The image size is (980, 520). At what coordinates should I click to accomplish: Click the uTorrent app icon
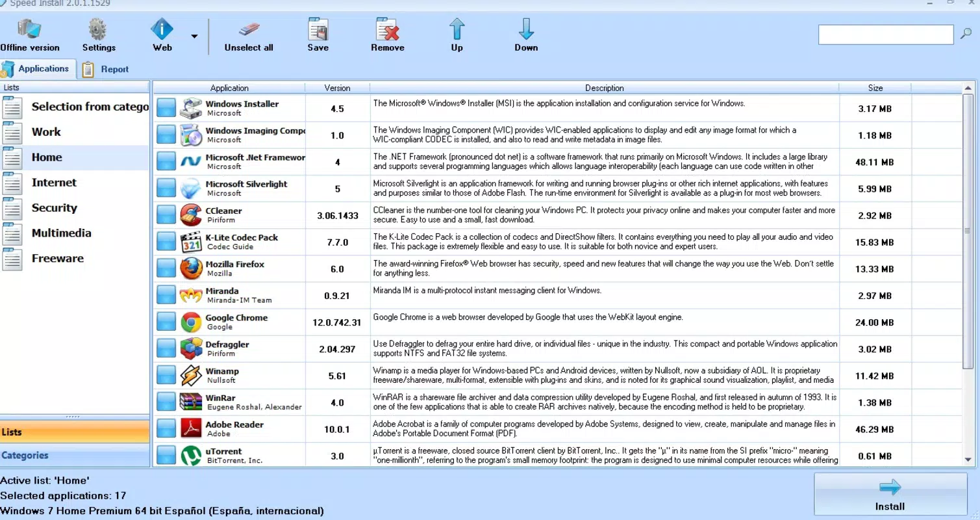pyautogui.click(x=191, y=456)
